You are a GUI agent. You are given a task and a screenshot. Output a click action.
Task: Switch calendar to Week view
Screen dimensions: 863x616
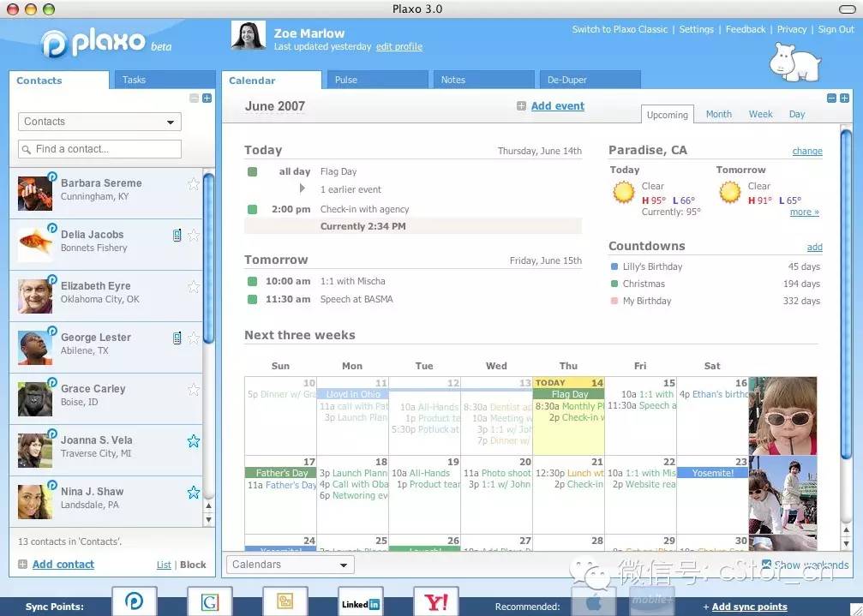point(761,114)
